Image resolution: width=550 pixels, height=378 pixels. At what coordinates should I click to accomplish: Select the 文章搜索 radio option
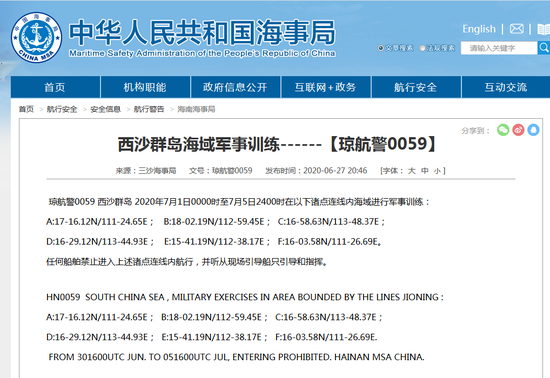(x=380, y=48)
